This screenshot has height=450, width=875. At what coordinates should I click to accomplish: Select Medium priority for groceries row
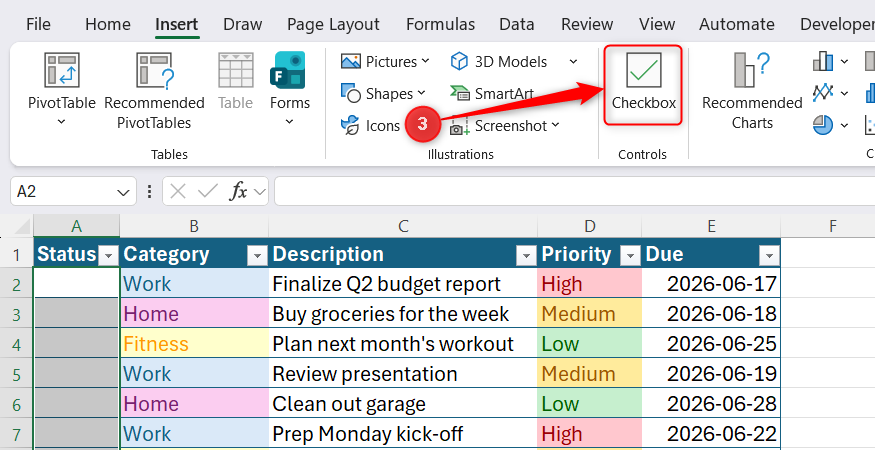tap(589, 314)
